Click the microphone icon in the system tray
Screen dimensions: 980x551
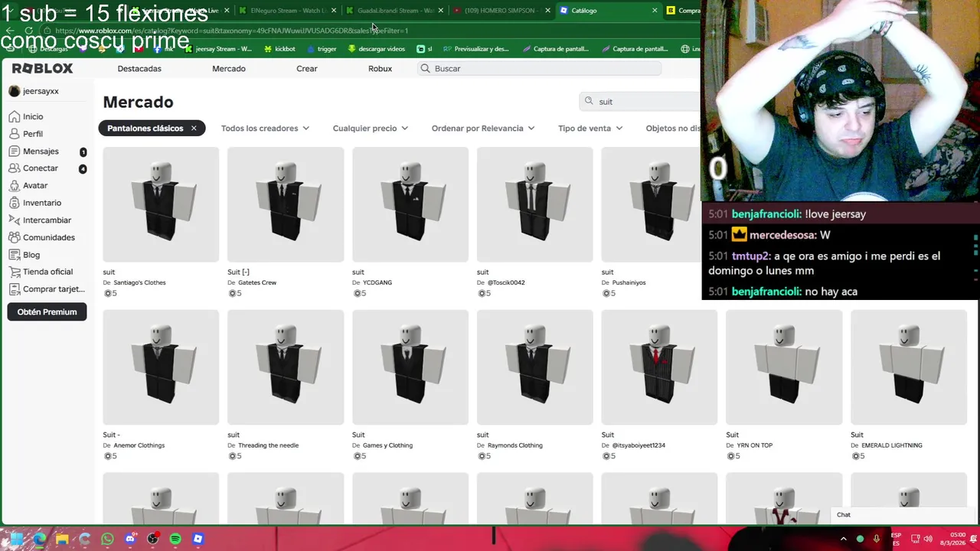tap(877, 539)
